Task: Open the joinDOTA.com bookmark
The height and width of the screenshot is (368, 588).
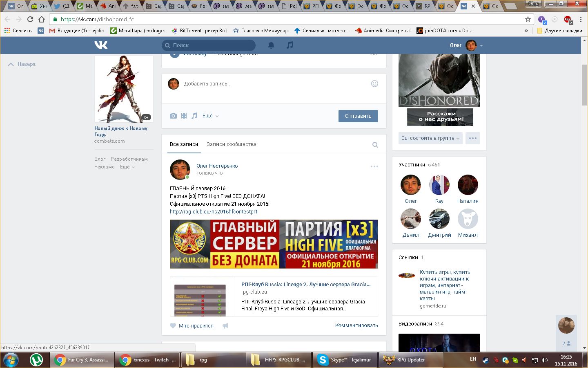Action: (x=444, y=31)
